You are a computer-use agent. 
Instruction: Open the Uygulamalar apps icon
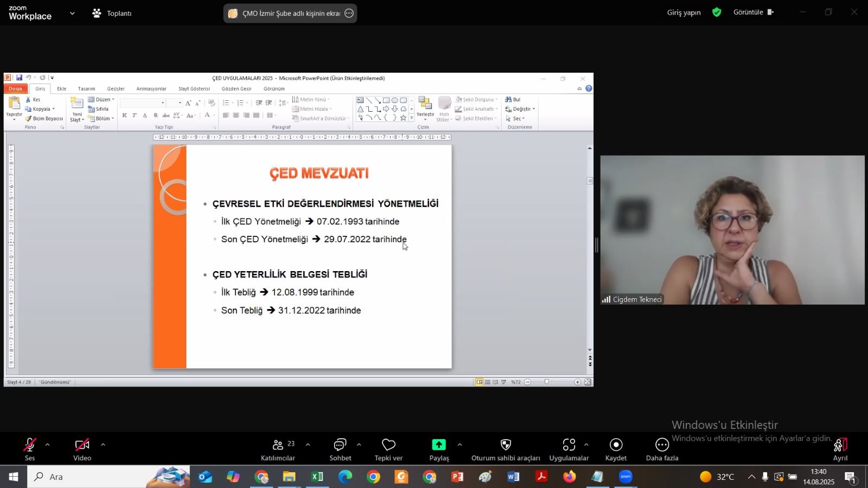point(569,445)
